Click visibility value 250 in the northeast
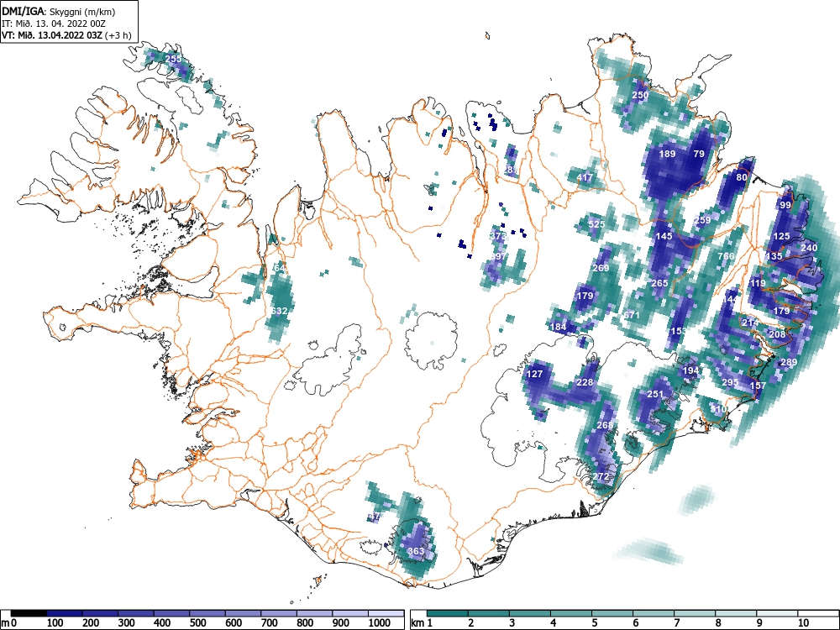 coord(640,95)
